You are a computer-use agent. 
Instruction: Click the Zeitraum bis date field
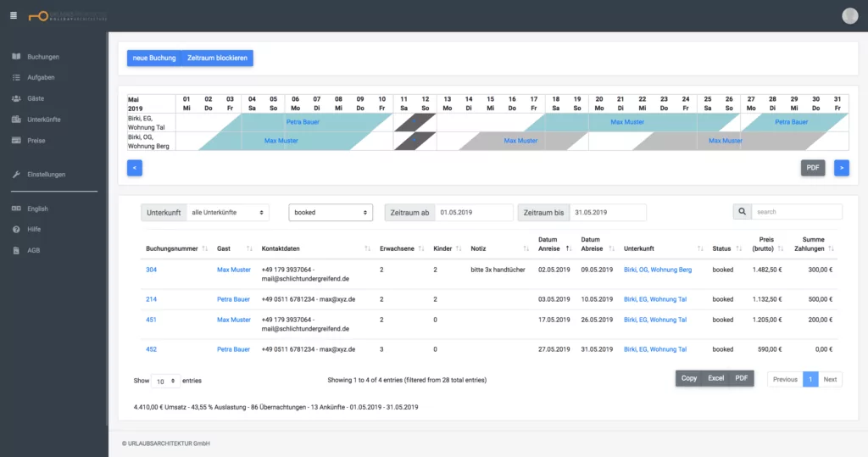[608, 212]
